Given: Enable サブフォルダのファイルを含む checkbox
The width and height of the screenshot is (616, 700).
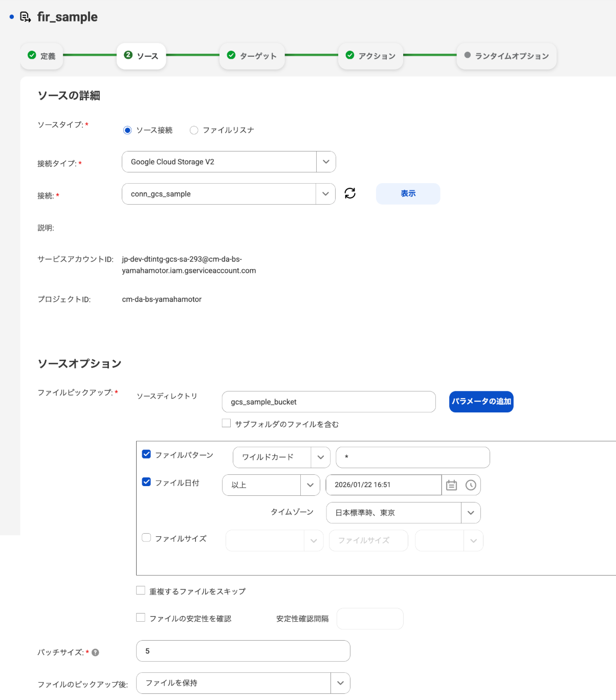Looking at the screenshot, I should click(226, 423).
